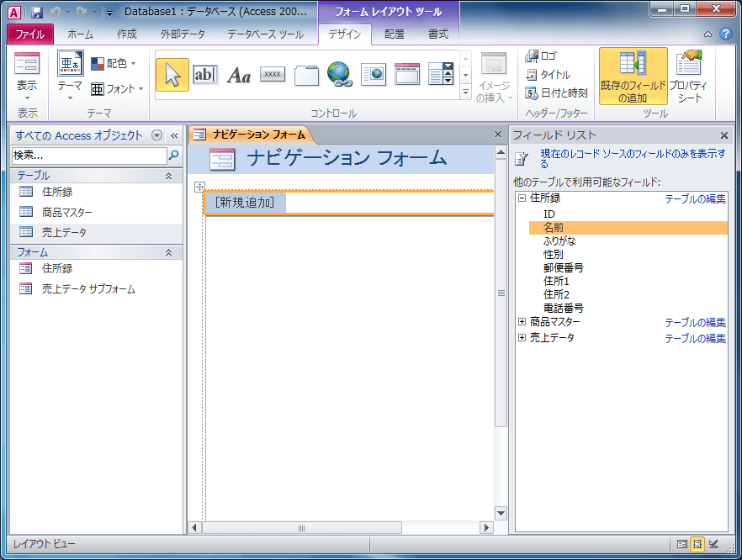Open the 書式 ribbon tab
Image resolution: width=742 pixels, height=560 pixels.
point(438,34)
